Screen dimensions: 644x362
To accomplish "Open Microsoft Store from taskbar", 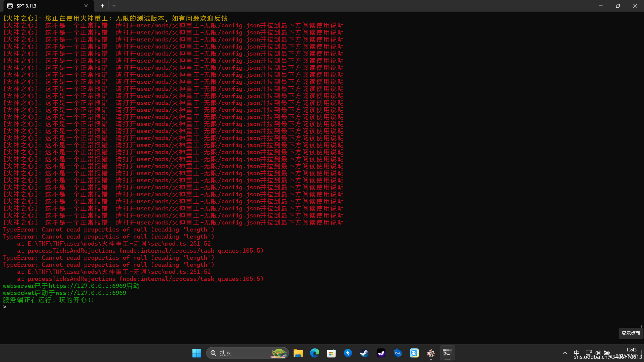I will point(331,353).
